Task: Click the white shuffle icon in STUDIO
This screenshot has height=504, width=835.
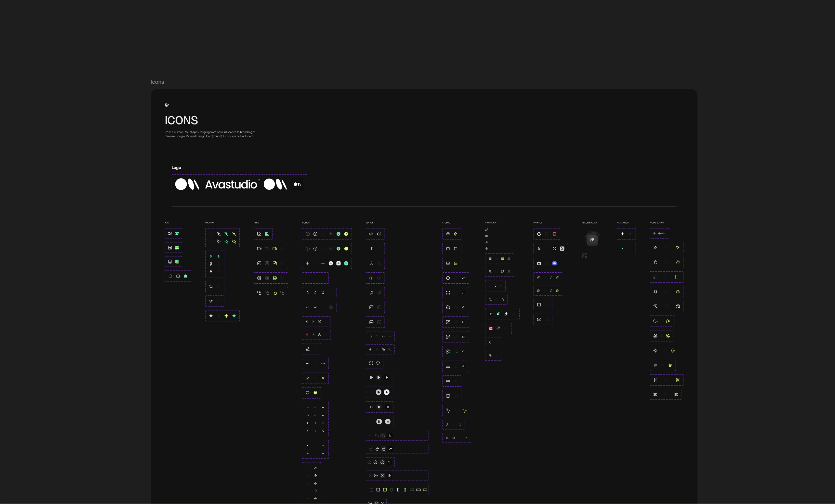Action: coord(448,381)
